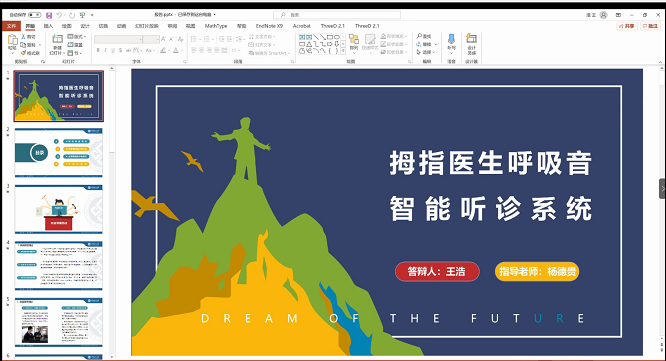Click the Copy icon in clipboard group

pyautogui.click(x=24, y=45)
